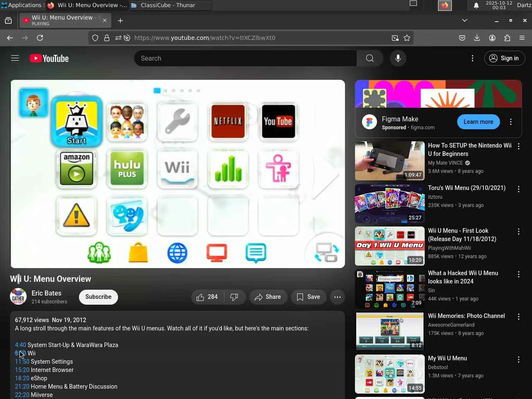Image resolution: width=532 pixels, height=399 pixels.
Task: Open My Wii U Menu video thumbnail
Action: click(x=390, y=374)
